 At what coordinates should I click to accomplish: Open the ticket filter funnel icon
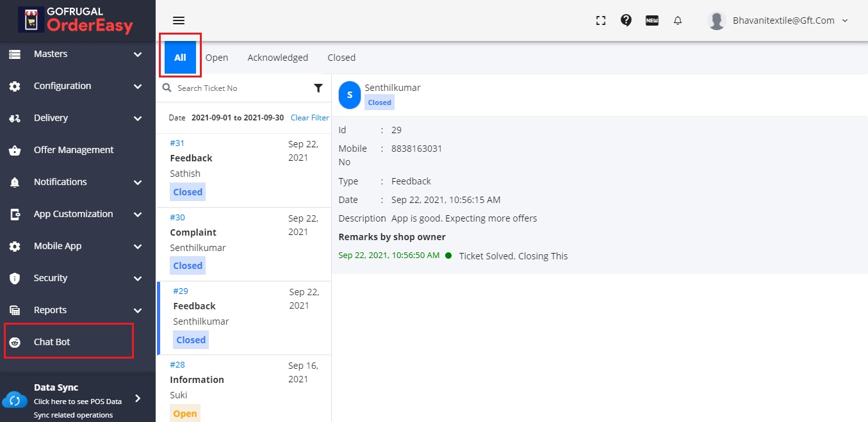point(318,88)
